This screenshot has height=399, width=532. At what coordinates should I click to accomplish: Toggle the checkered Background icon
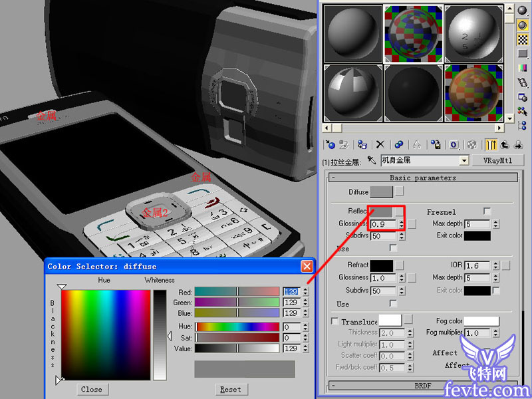[x=522, y=39]
